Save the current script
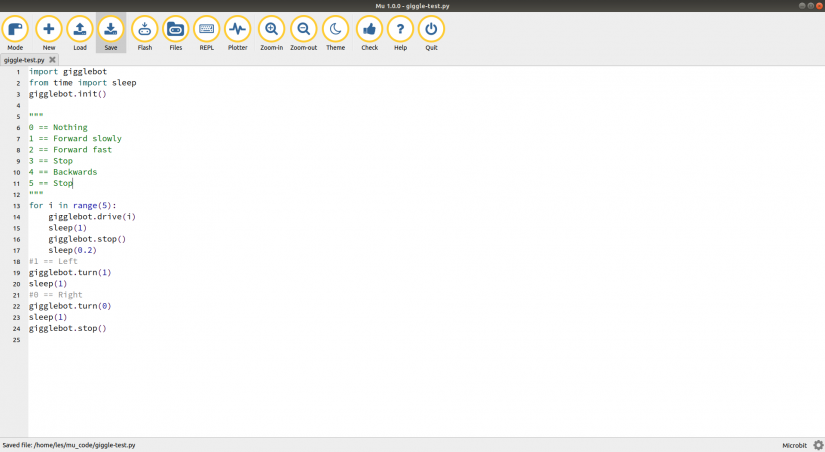The image size is (825, 452). point(111,31)
